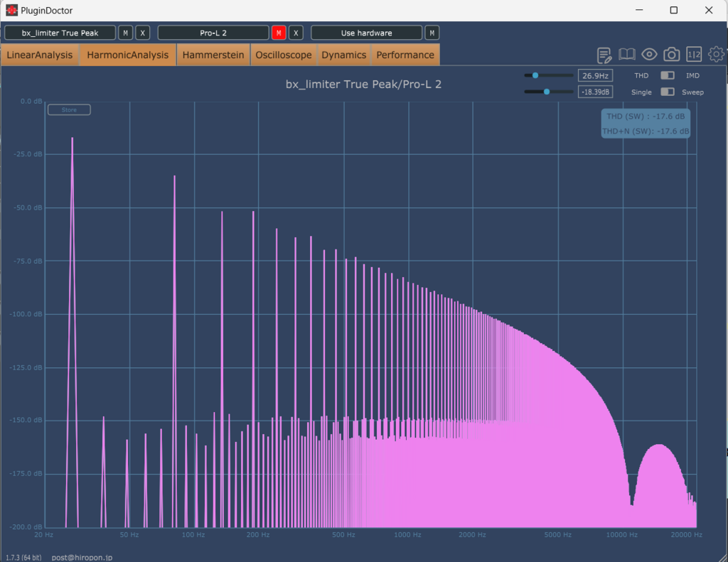The width and height of the screenshot is (728, 562).
Task: Minimize the PluginDoctor window
Action: click(x=639, y=10)
